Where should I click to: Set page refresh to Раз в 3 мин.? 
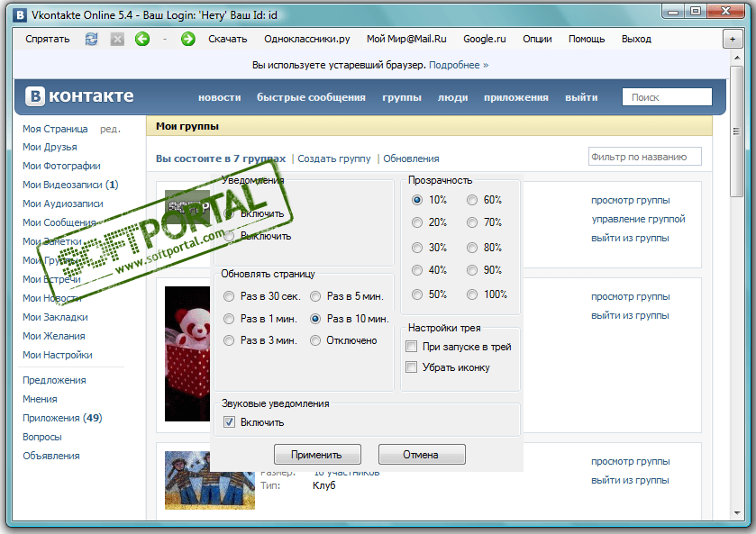(x=229, y=340)
